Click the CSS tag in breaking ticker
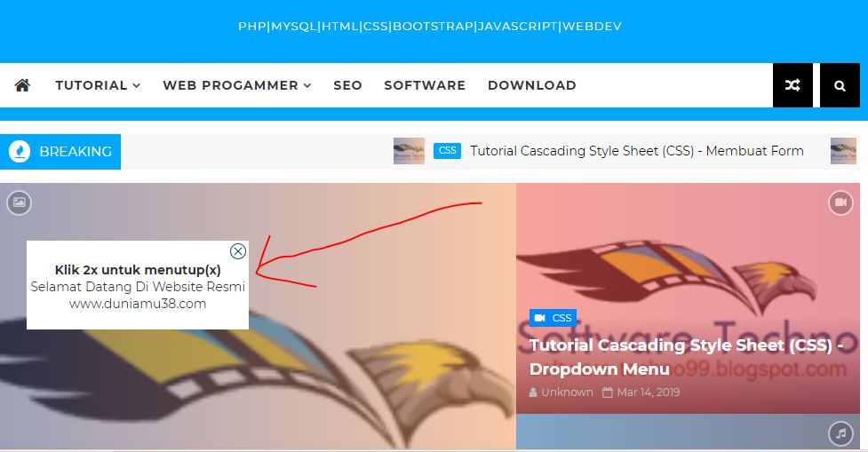This screenshot has width=868, height=452. [447, 150]
